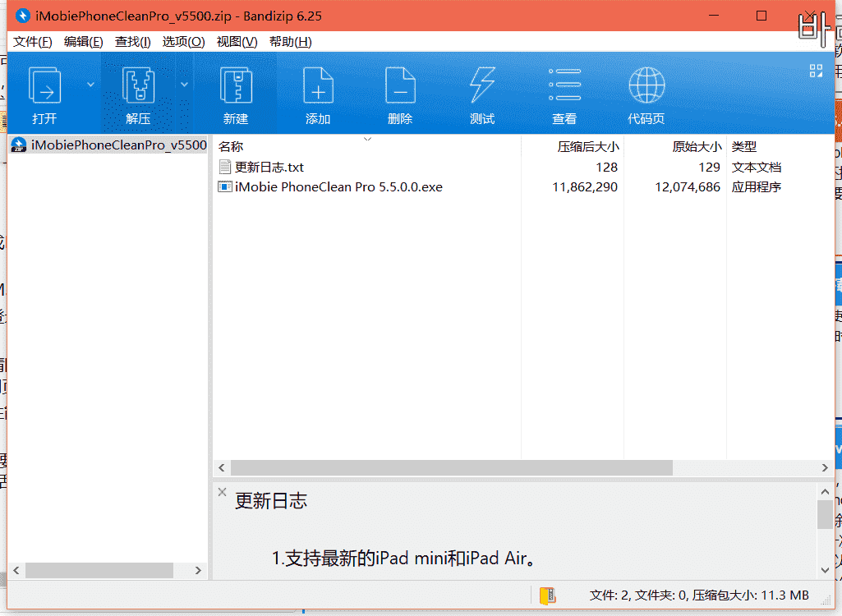Open the 查找(I) menu
Image resolution: width=842 pixels, height=616 pixels.
tap(132, 42)
